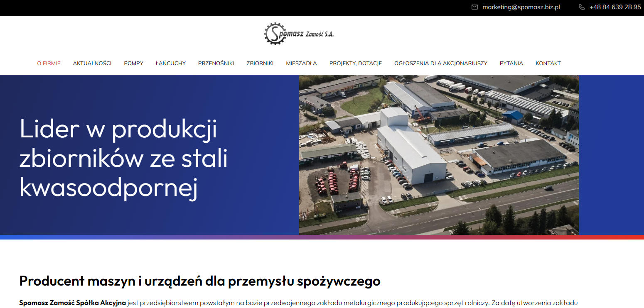Click the phone handset icon

click(x=582, y=7)
